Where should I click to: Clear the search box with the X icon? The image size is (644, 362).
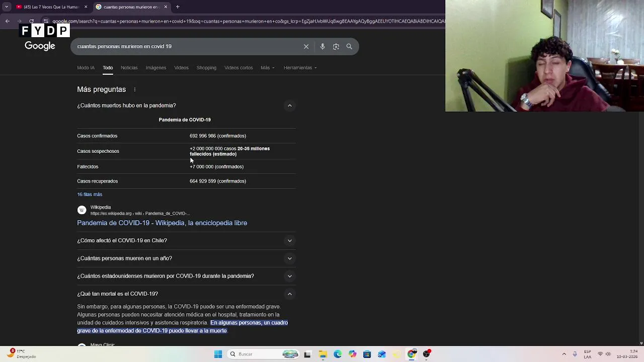pyautogui.click(x=306, y=46)
